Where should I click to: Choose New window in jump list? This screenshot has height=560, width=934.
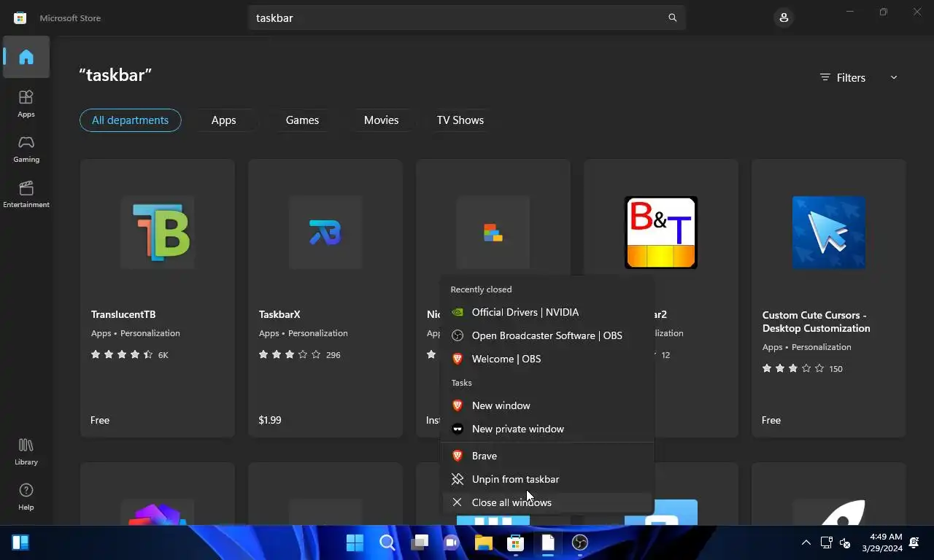pos(547,405)
